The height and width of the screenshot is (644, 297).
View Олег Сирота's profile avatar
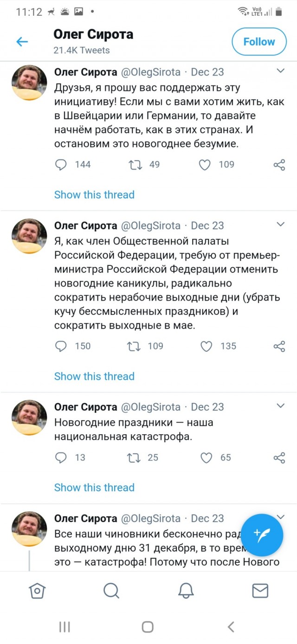coord(29,83)
